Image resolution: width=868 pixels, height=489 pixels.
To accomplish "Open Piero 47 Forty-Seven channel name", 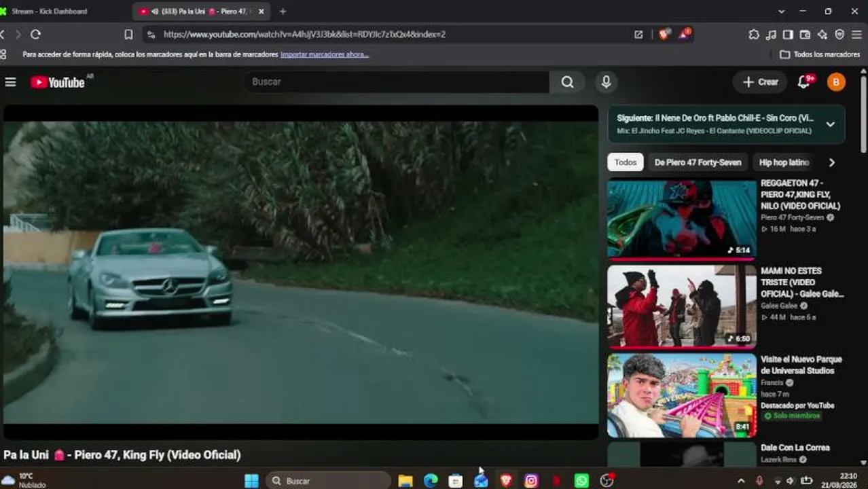I will pos(792,218).
